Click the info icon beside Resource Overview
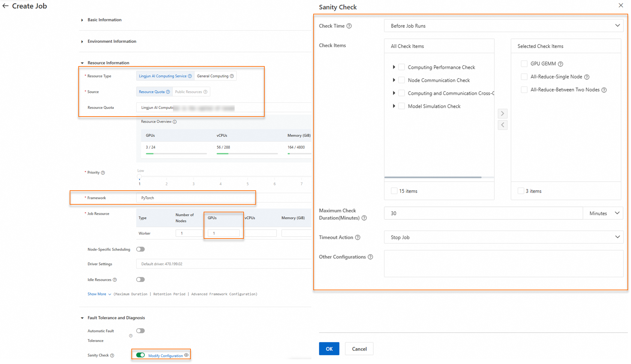Viewport: 631px width, 364px height. click(175, 122)
